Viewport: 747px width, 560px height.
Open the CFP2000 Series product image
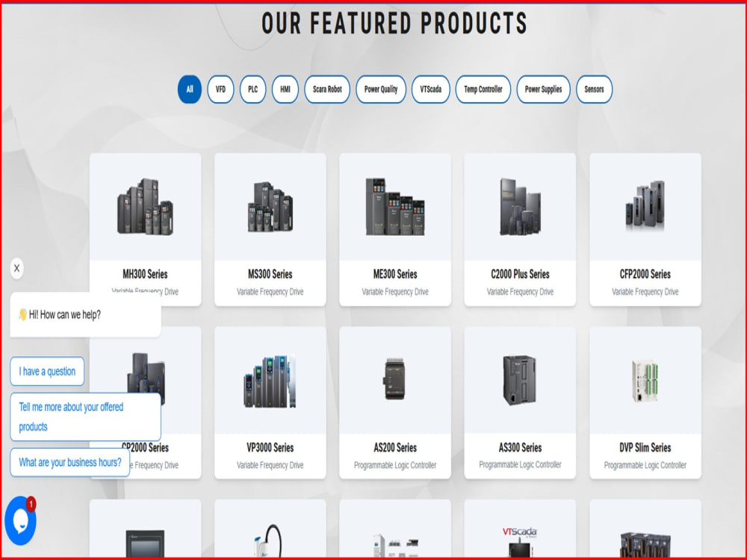pyautogui.click(x=645, y=207)
